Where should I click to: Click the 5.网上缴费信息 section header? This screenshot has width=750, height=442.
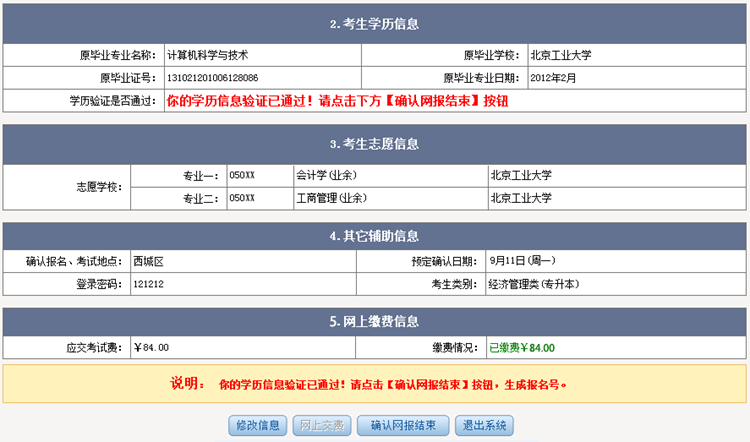[374, 322]
